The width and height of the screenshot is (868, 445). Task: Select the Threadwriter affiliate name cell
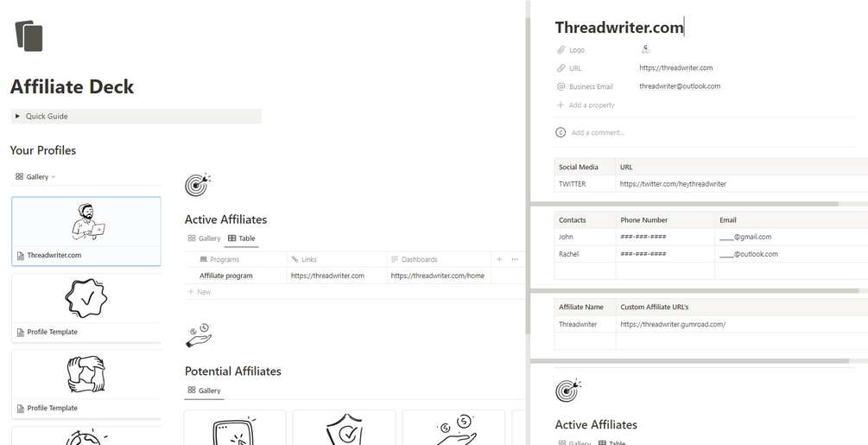click(585, 324)
